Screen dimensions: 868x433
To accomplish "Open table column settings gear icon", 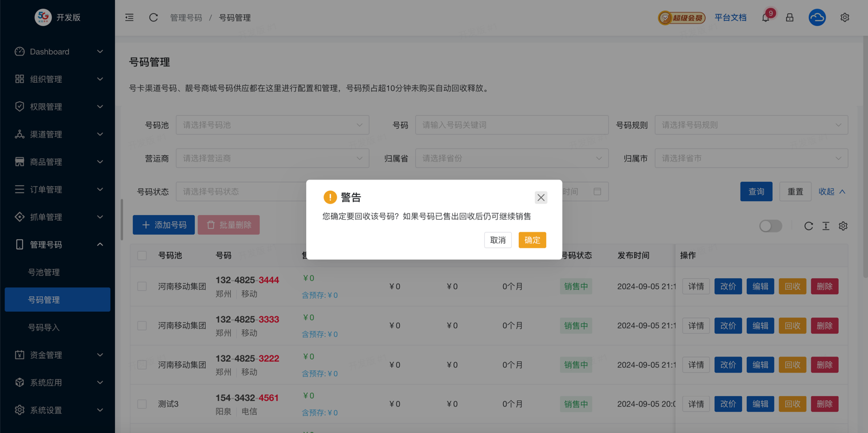I will [x=843, y=226].
